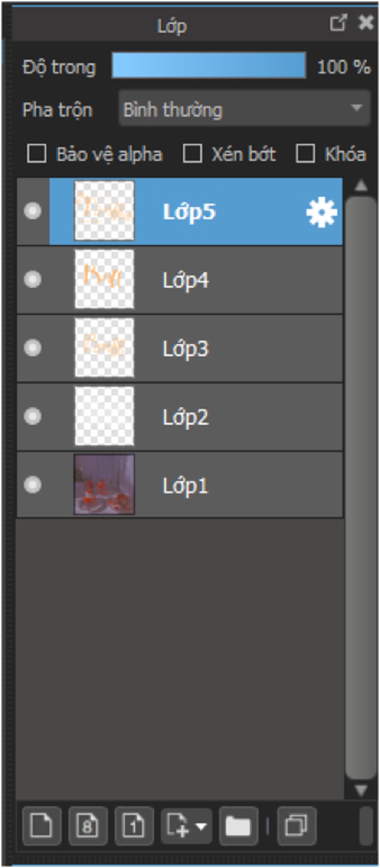Click the layer list scroll-down arrow
This screenshot has width=380, height=868.
click(361, 790)
